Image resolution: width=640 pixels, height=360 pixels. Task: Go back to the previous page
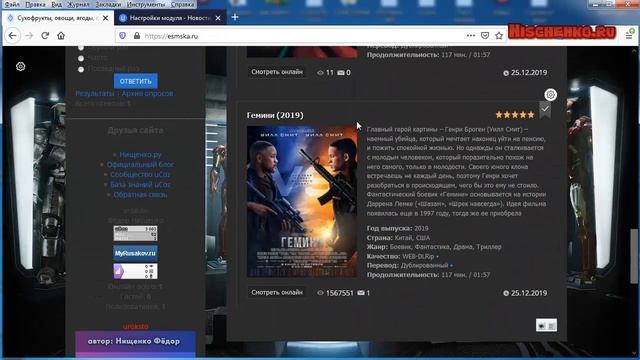12,36
